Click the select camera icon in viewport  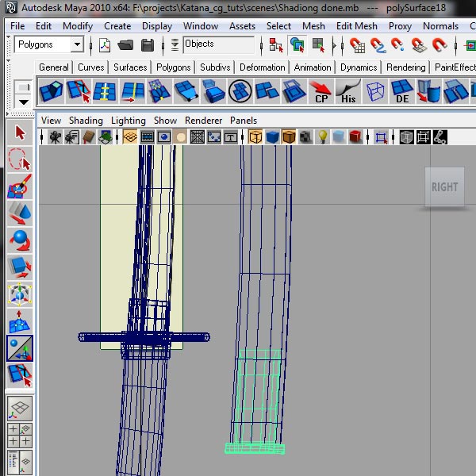(55, 137)
